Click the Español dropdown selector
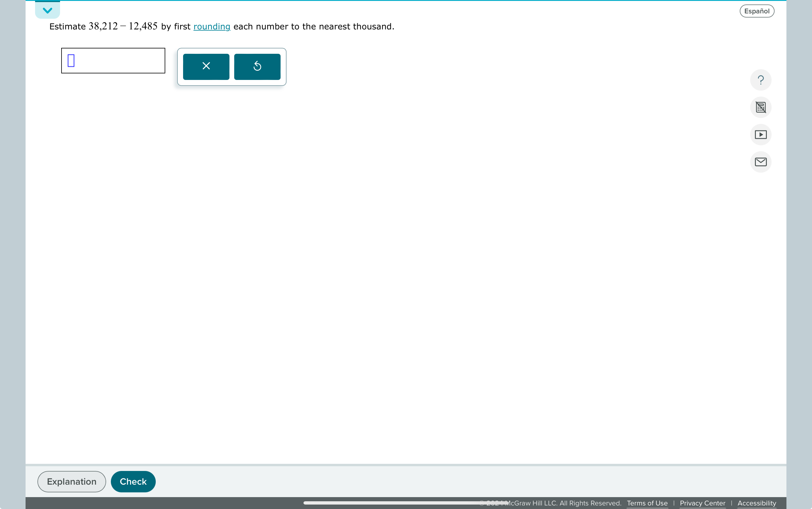The width and height of the screenshot is (812, 509). tap(757, 11)
